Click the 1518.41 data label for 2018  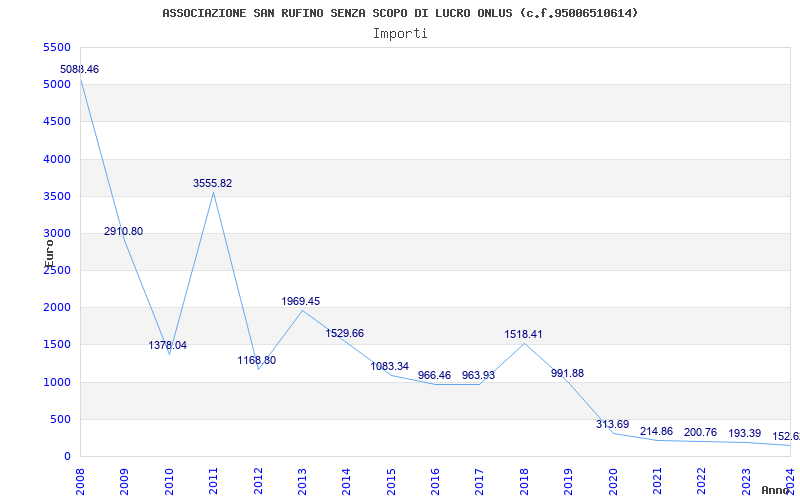point(523,335)
